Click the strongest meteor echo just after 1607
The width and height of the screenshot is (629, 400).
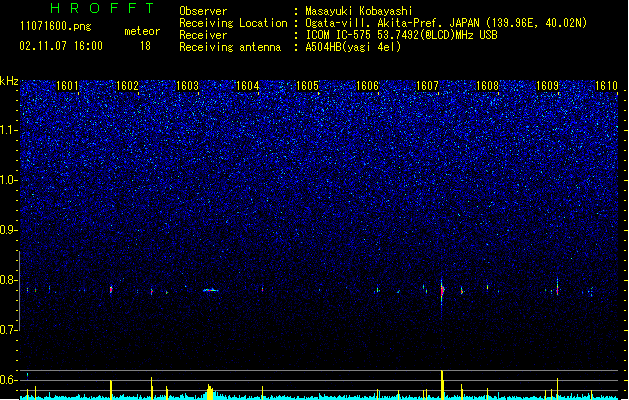click(x=442, y=291)
